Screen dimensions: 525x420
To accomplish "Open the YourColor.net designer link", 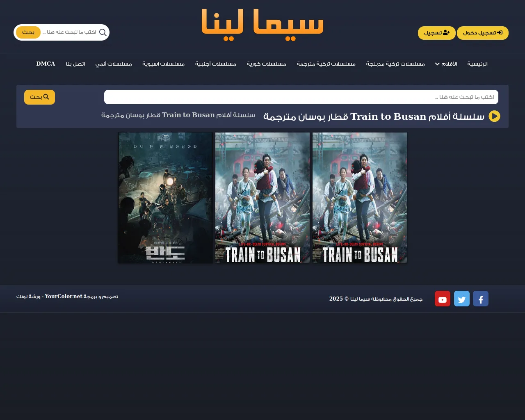I will click(x=64, y=296).
